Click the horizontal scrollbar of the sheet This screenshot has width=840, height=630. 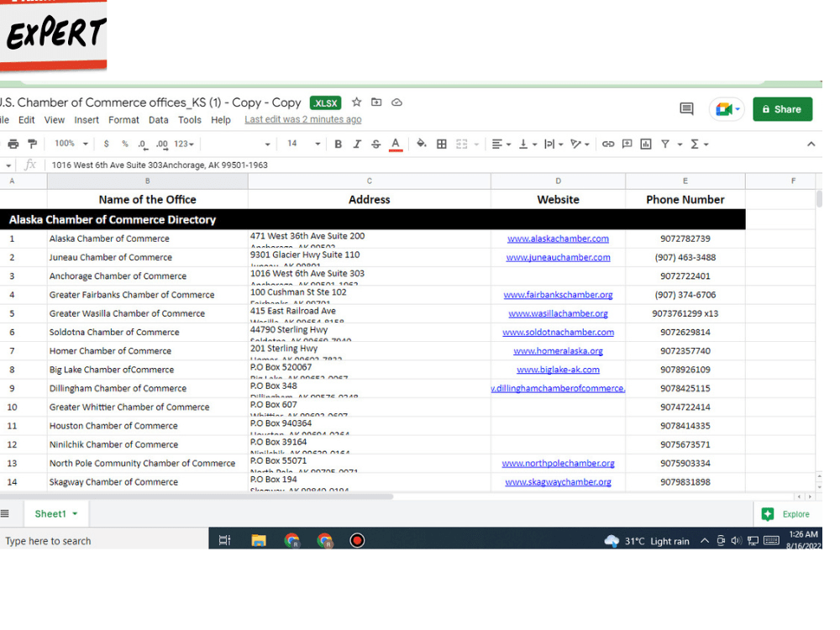(x=197, y=496)
